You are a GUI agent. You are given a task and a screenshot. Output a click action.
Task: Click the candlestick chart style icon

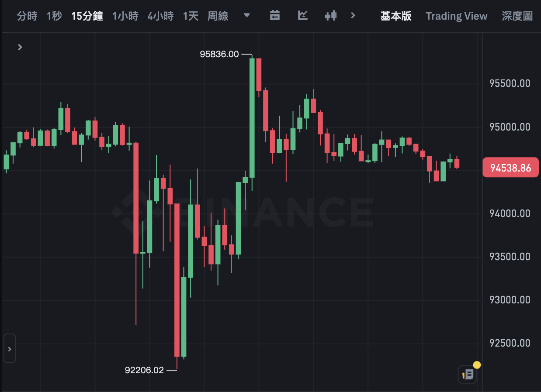click(331, 16)
